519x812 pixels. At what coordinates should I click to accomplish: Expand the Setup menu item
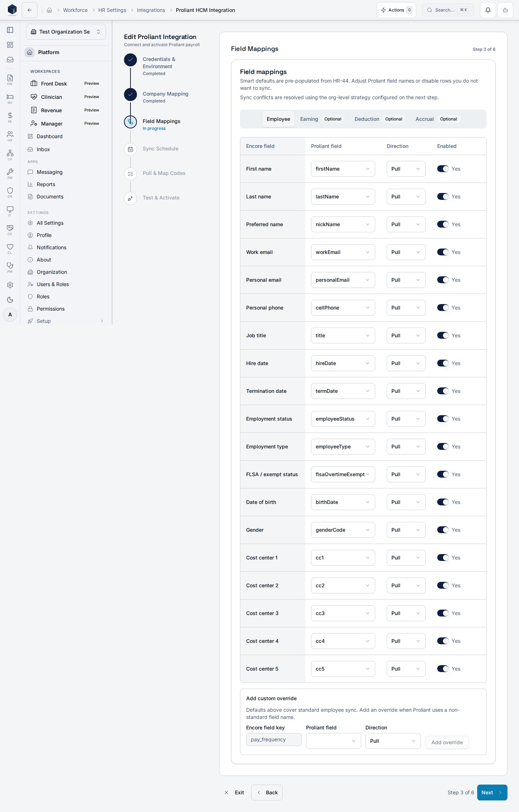click(x=66, y=321)
